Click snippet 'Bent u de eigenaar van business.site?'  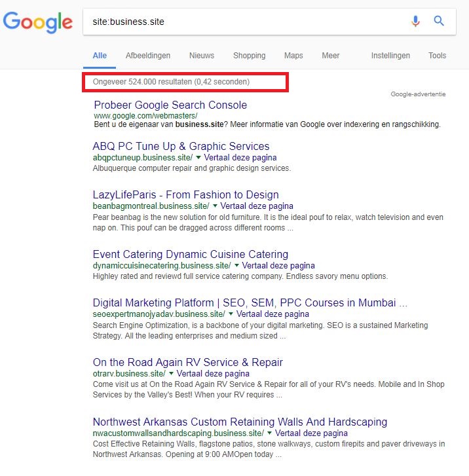[267, 124]
